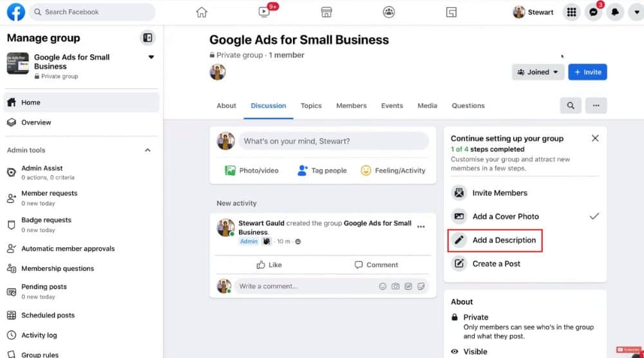644x358 pixels.
Task: Attach a photo to comment
Action: (x=395, y=286)
